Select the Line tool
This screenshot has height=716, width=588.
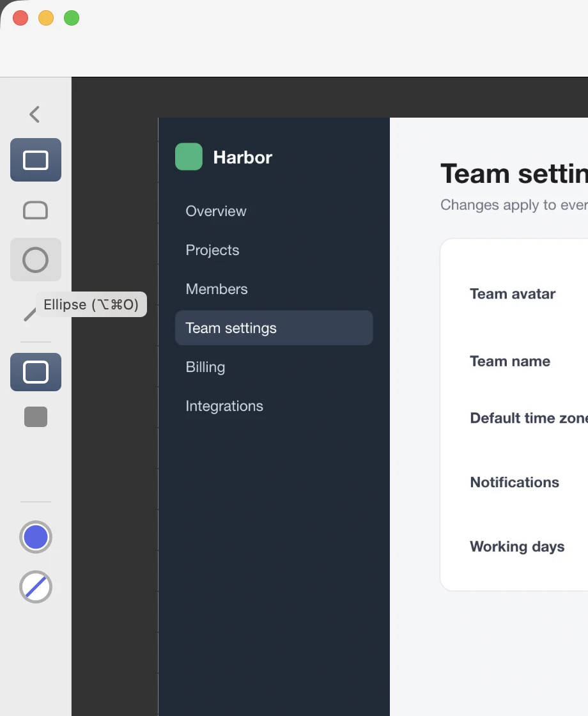click(x=29, y=315)
